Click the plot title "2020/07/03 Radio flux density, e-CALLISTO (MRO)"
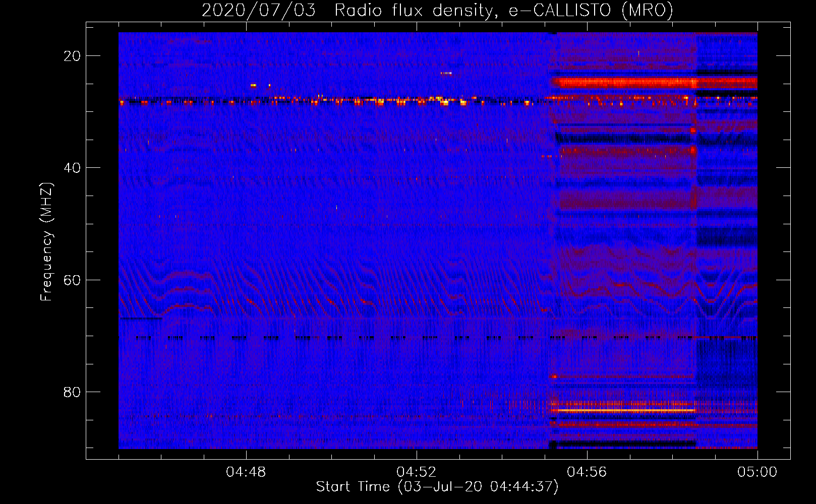 [437, 10]
